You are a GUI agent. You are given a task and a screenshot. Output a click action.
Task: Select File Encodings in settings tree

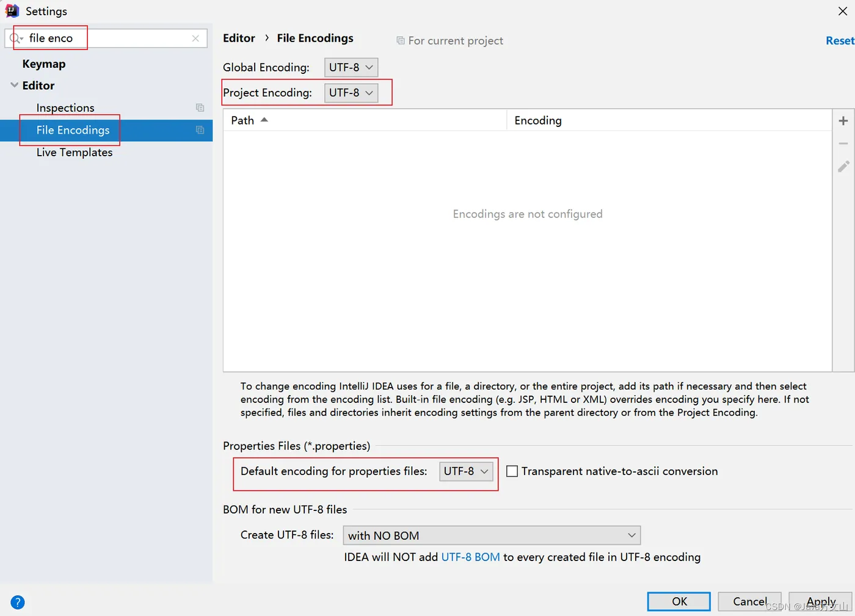click(106, 130)
